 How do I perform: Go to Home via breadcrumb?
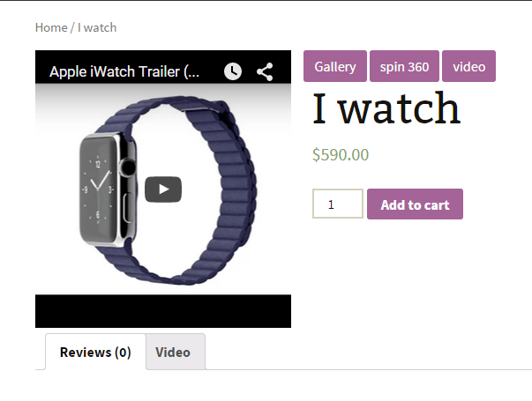coord(51,27)
